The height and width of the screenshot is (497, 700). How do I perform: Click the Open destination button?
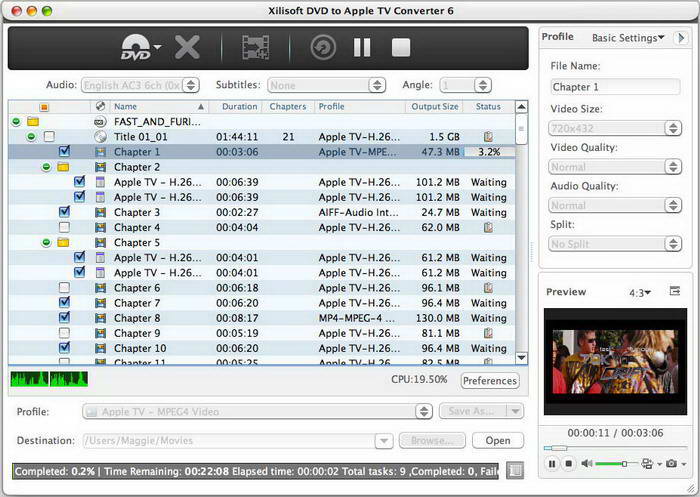(498, 440)
